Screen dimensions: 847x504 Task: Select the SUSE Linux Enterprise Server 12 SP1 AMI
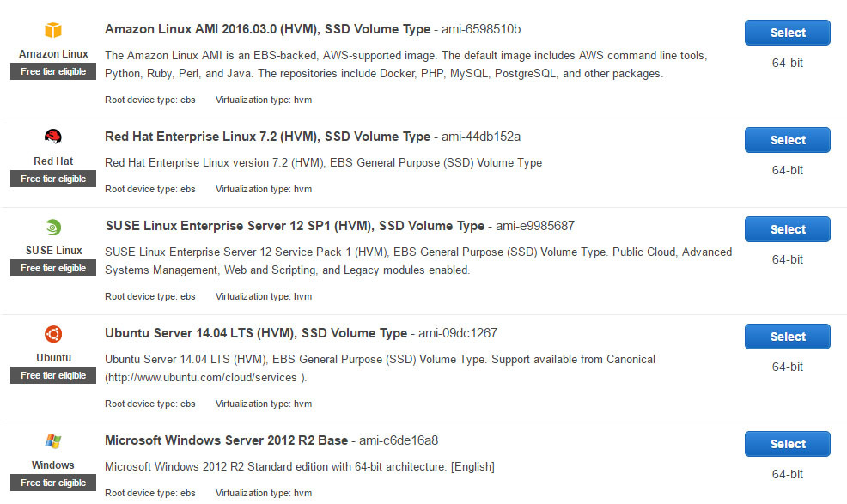coord(787,229)
